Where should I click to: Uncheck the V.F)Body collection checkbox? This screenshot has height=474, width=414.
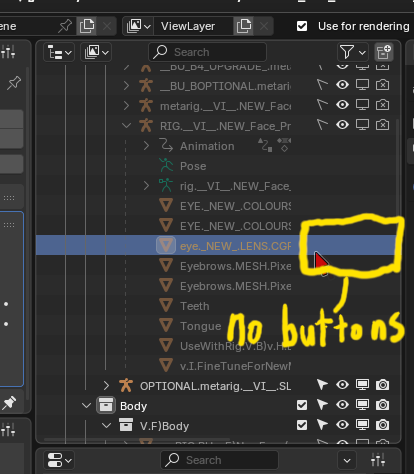click(x=302, y=425)
